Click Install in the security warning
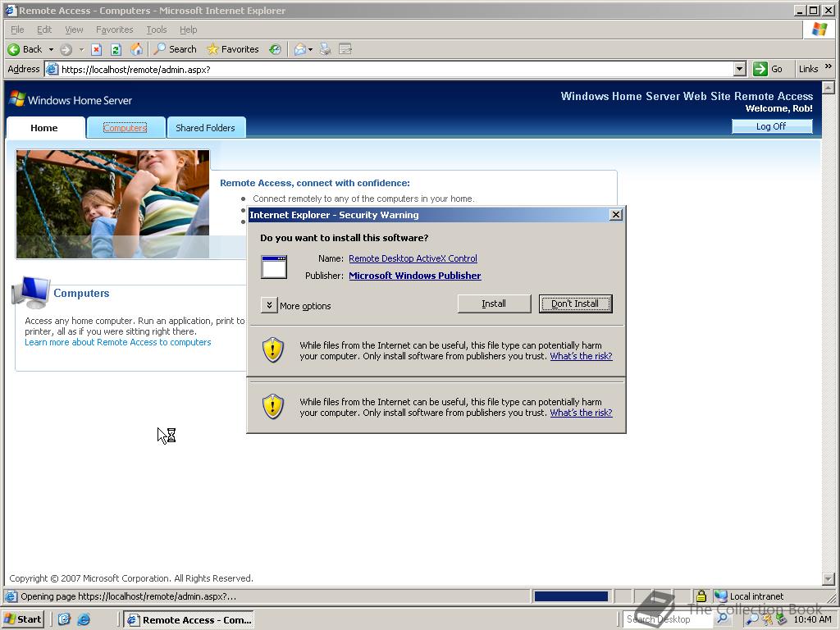This screenshot has width=840, height=630. click(x=494, y=304)
